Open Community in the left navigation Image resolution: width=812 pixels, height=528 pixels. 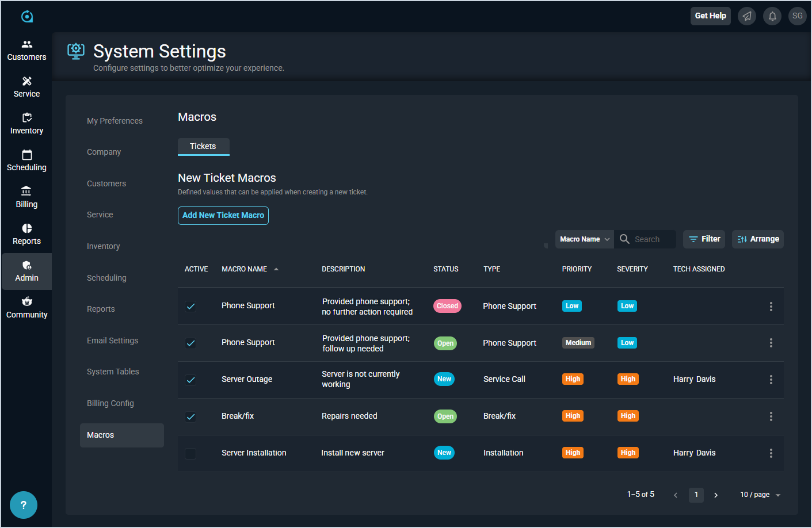pos(26,308)
